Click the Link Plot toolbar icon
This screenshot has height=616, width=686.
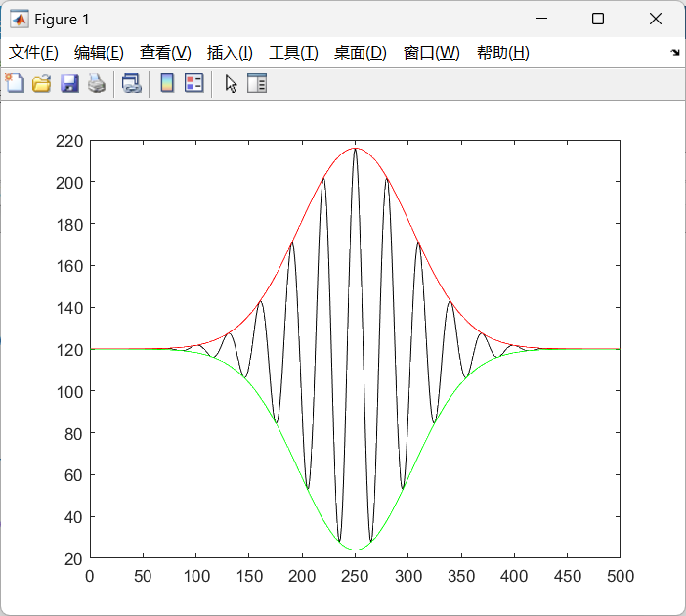(x=132, y=83)
